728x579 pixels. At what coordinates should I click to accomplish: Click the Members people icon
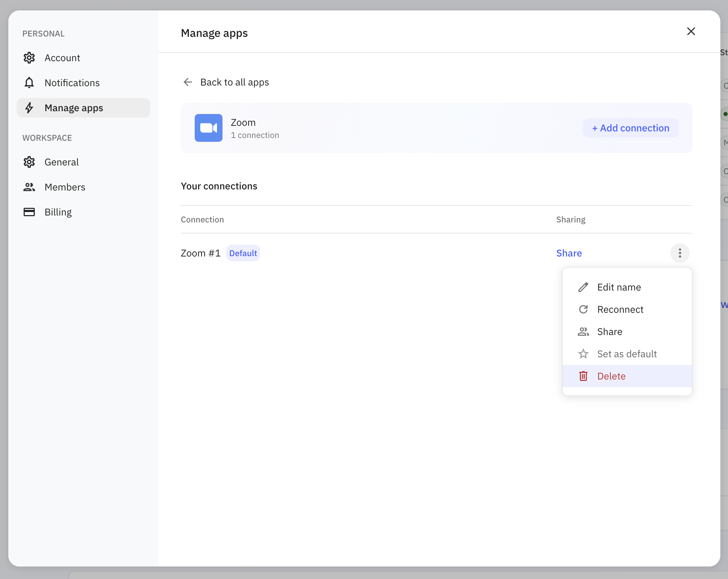pos(29,187)
